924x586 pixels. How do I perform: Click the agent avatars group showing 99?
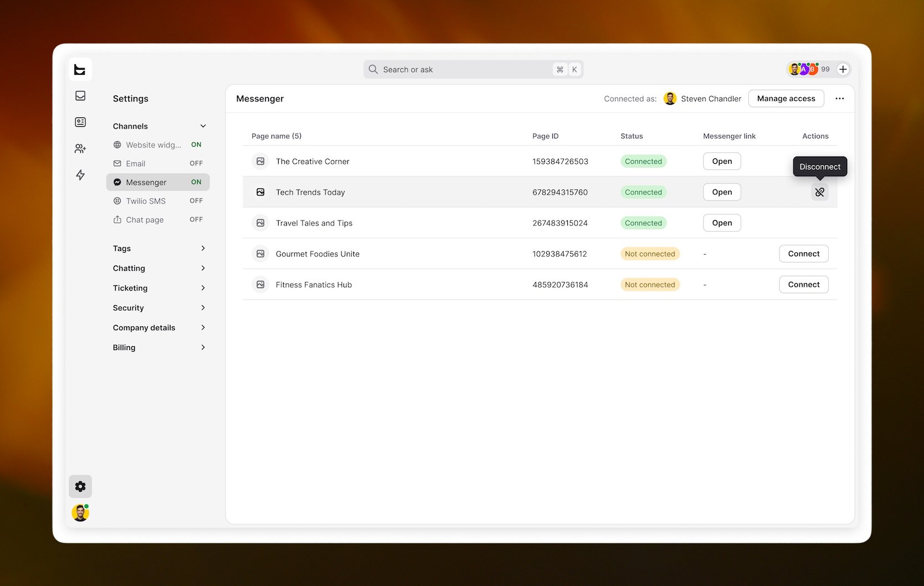(x=809, y=69)
